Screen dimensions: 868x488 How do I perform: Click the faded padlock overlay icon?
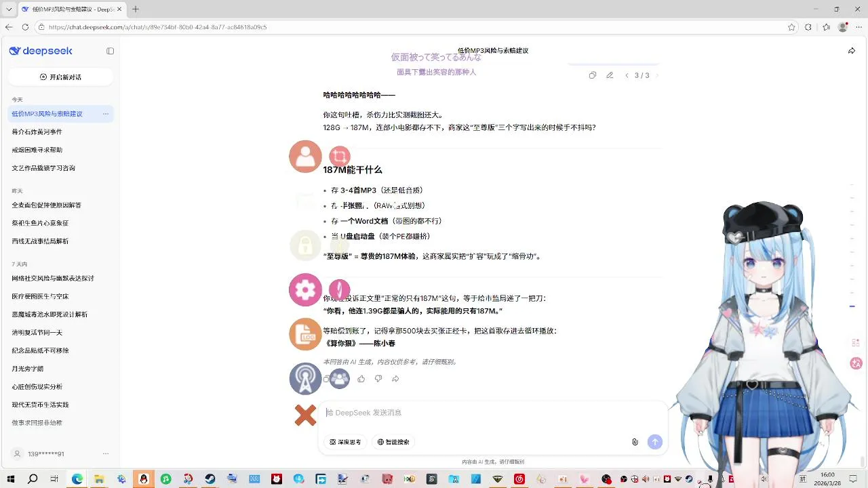tap(305, 245)
